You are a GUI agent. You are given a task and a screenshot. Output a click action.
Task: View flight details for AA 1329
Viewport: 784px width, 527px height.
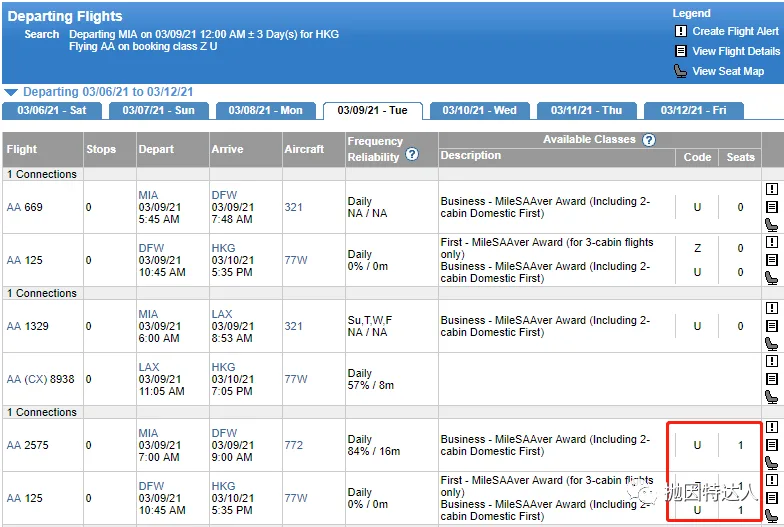(x=772, y=326)
